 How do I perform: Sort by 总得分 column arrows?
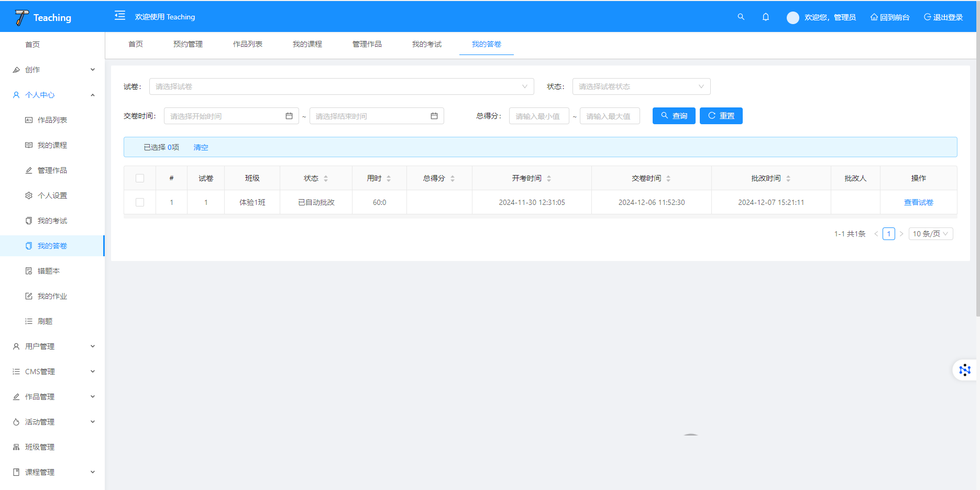pyautogui.click(x=453, y=178)
